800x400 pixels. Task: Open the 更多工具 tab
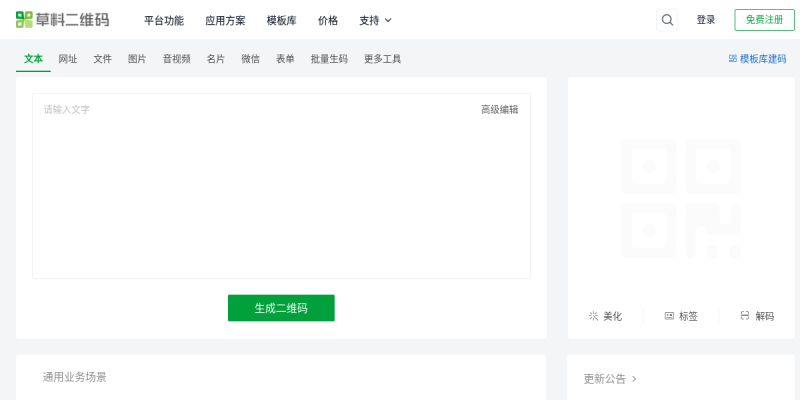point(383,59)
